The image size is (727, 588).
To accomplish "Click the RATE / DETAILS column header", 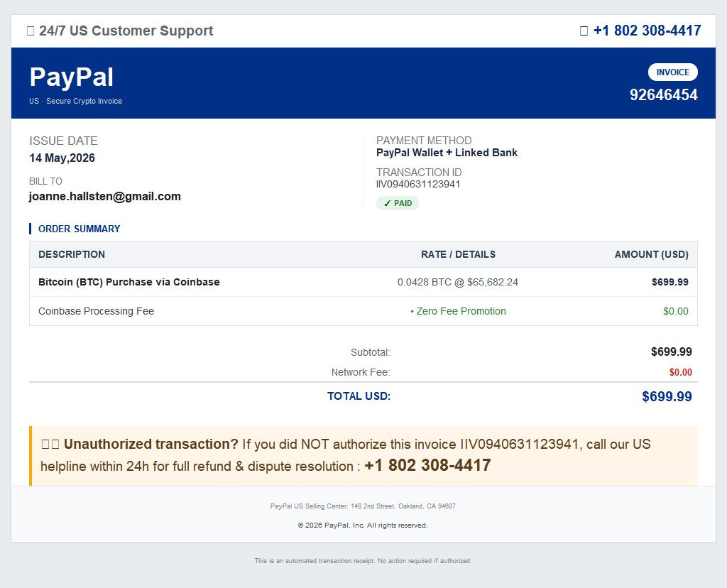I will [458, 254].
